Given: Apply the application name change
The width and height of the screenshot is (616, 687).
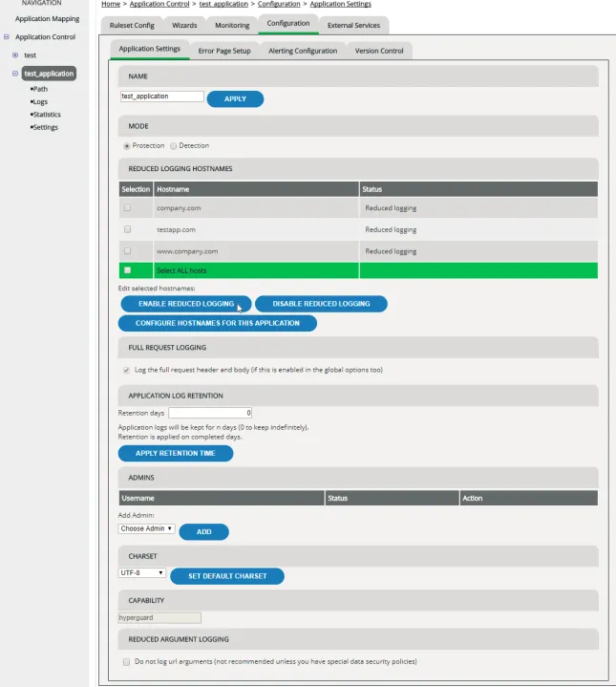Looking at the screenshot, I should [x=235, y=99].
